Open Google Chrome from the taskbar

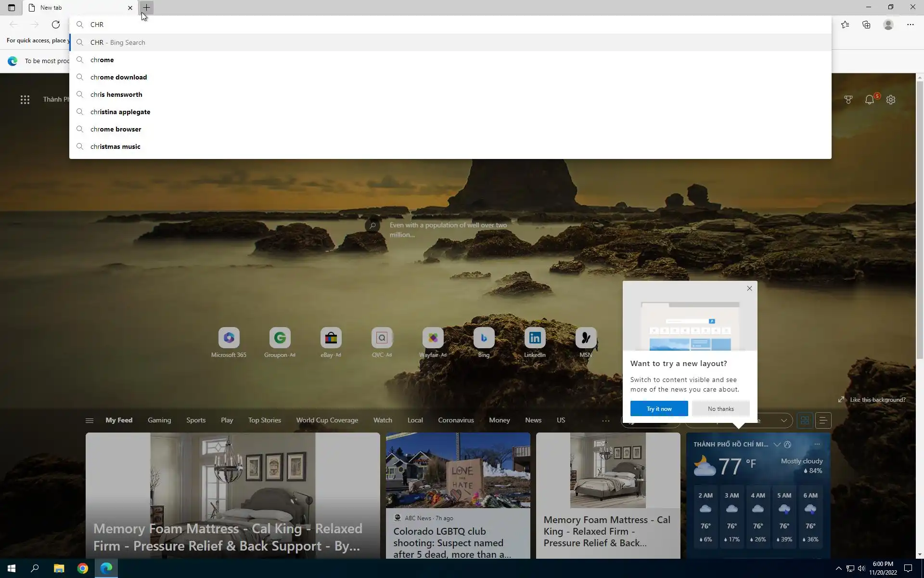[x=83, y=568]
